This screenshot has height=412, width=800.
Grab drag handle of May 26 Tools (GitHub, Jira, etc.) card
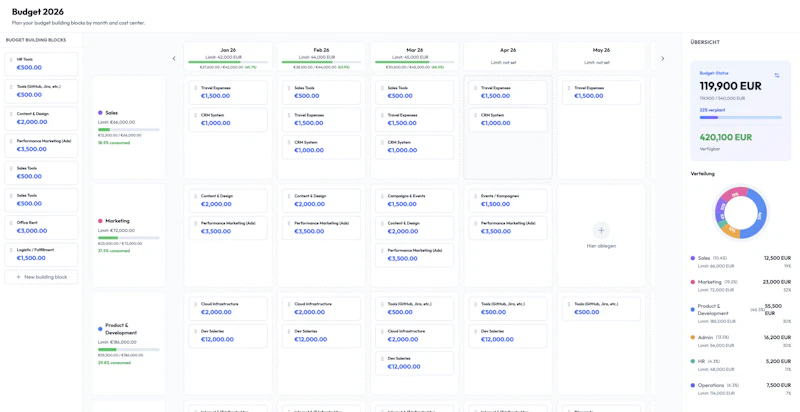point(569,304)
